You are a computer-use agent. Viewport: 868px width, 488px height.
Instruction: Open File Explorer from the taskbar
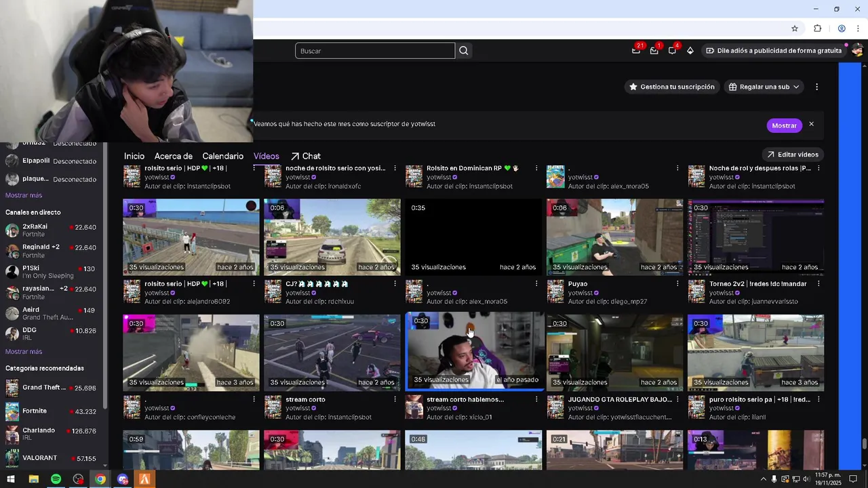(x=33, y=479)
